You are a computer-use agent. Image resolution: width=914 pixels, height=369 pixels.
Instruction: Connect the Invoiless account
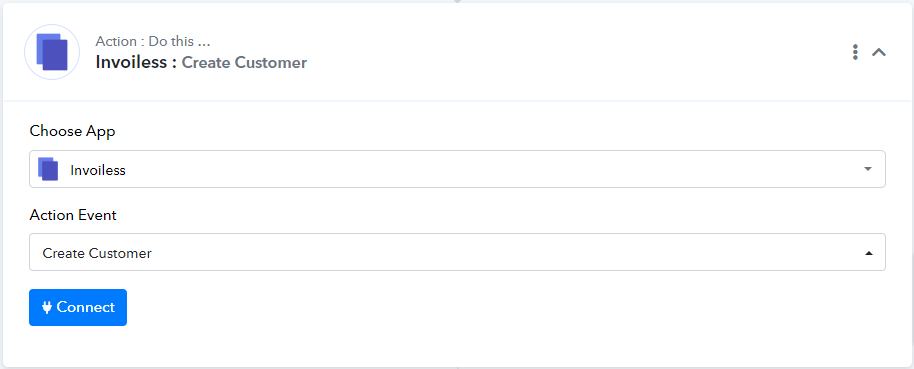[x=78, y=307]
